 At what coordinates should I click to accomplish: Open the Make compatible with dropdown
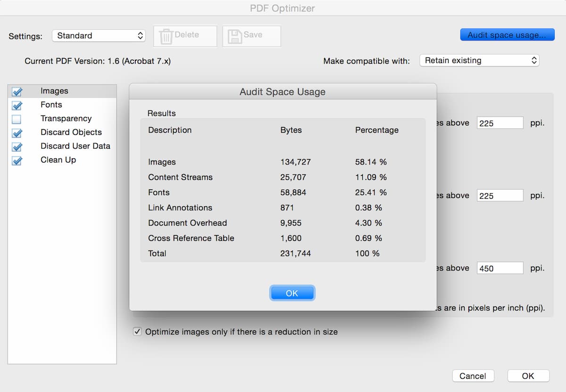[x=479, y=60]
